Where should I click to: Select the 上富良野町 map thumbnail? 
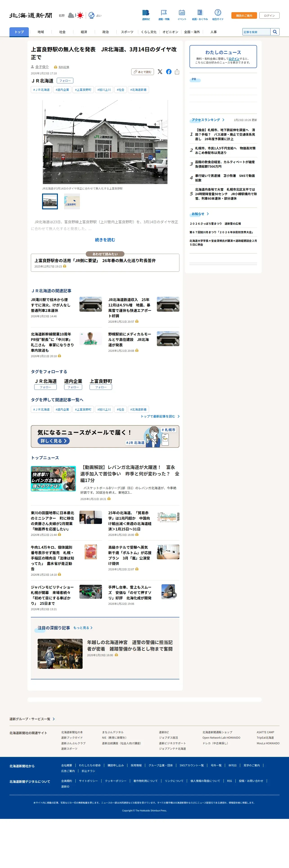point(72,201)
